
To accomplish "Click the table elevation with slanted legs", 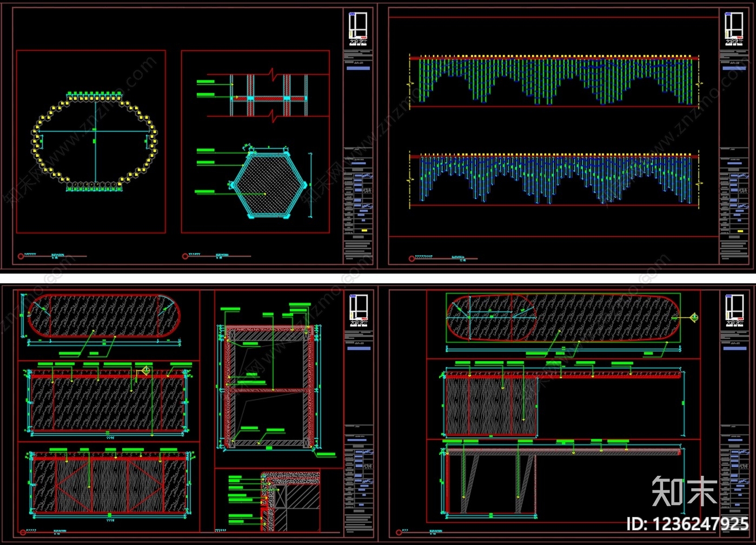I will 562,480.
